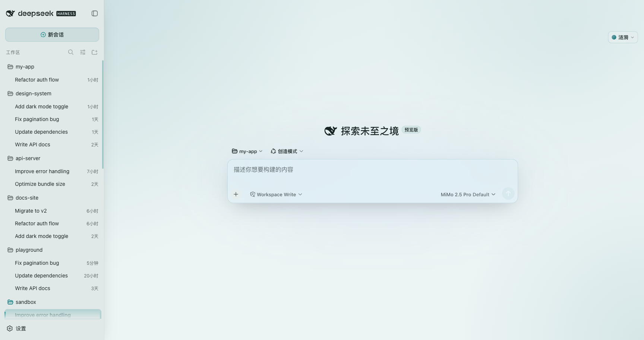Open Refactor auth flow under my-app
The width and height of the screenshot is (644, 340).
52,80
